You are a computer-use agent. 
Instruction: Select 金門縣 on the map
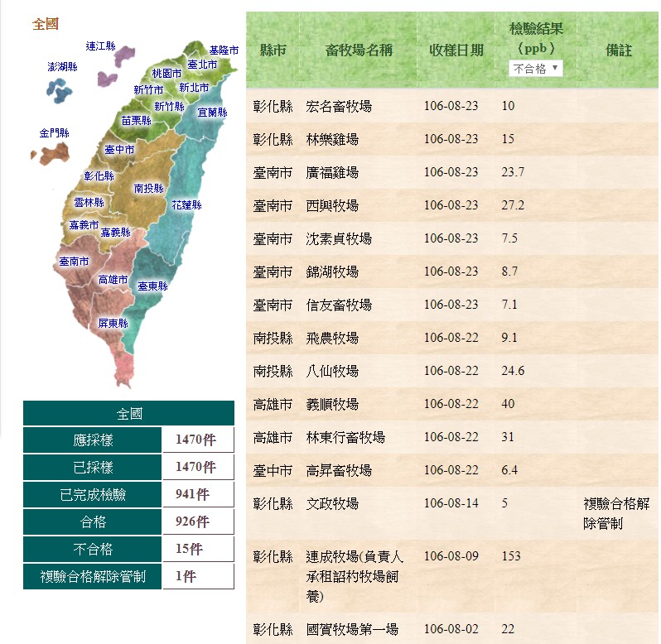click(54, 133)
